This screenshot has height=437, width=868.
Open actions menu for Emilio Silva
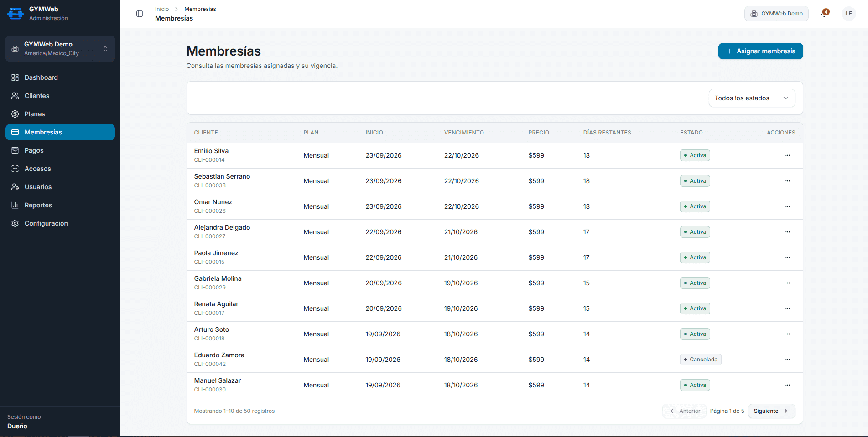787,155
